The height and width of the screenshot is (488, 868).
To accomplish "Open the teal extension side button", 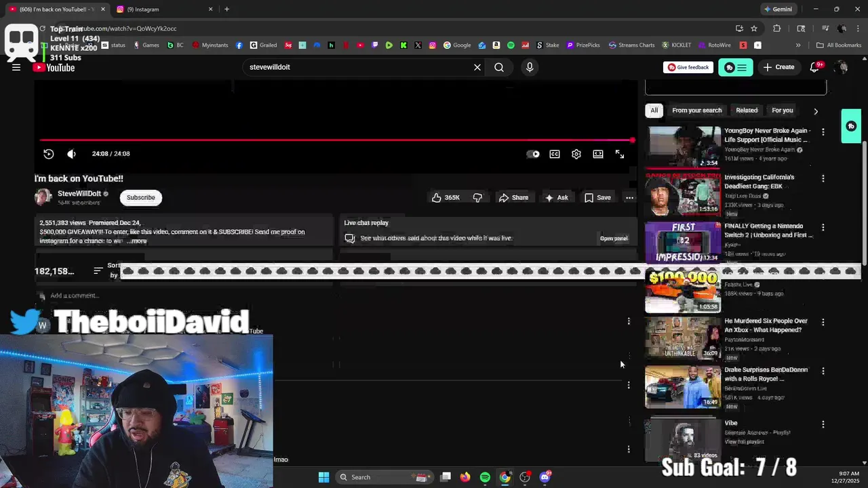I will coord(851,126).
